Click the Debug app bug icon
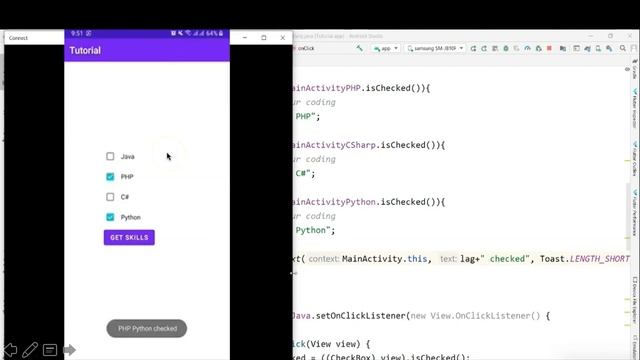This screenshot has height=360, width=640. click(506, 49)
